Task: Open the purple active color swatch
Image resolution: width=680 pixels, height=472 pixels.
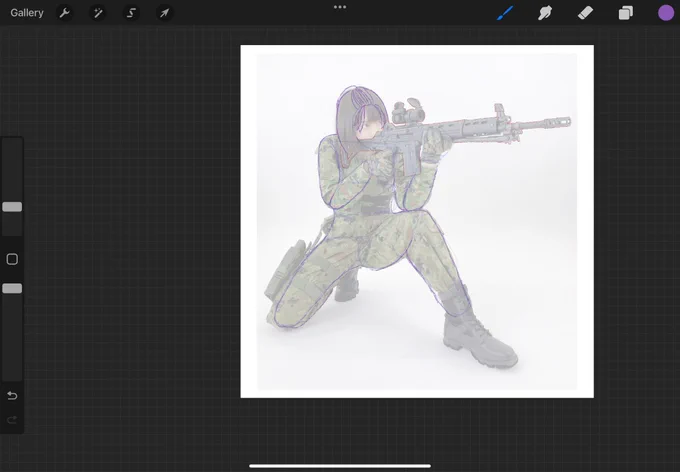Action: click(666, 13)
